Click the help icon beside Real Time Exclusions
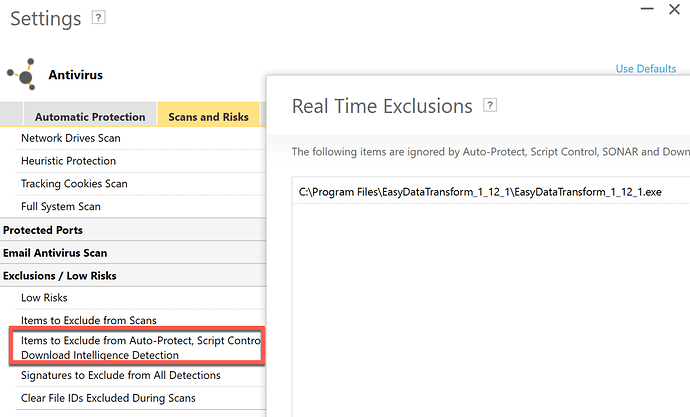Screen dimensions: 690x417 pos(490,105)
